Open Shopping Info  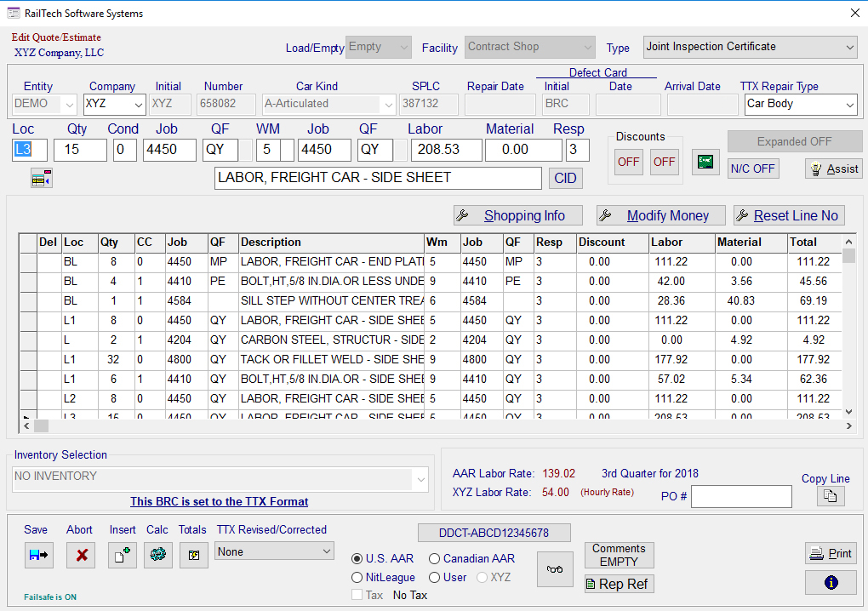(x=517, y=215)
